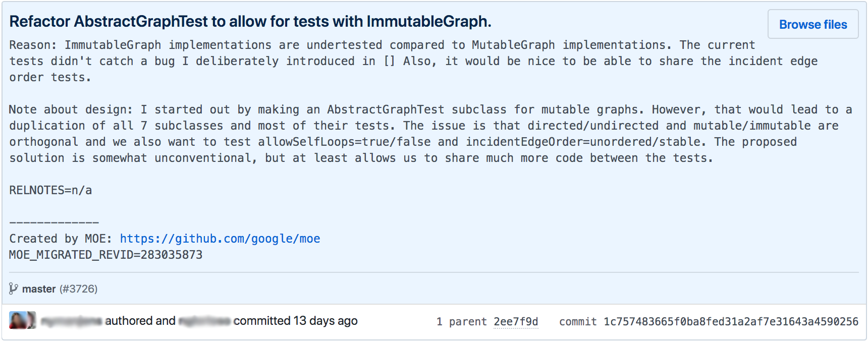Click the commit label before the hash
This screenshot has height=343, width=868.
576,321
